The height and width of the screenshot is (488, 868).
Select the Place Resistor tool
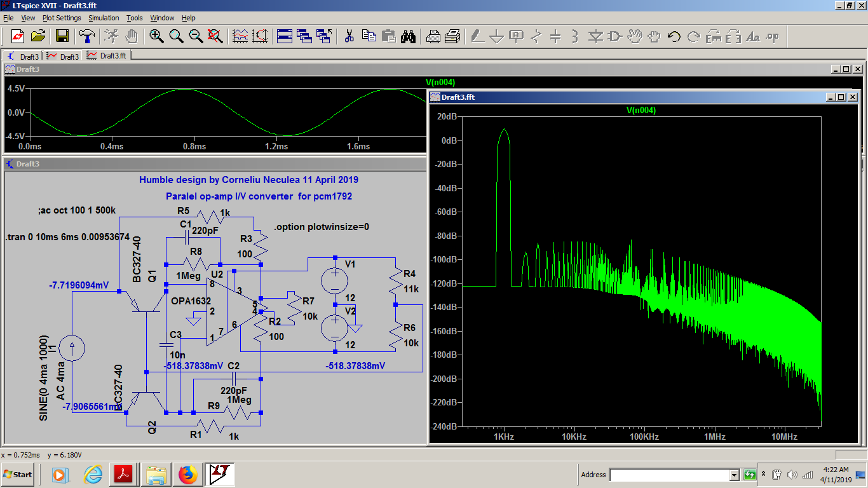[536, 36]
